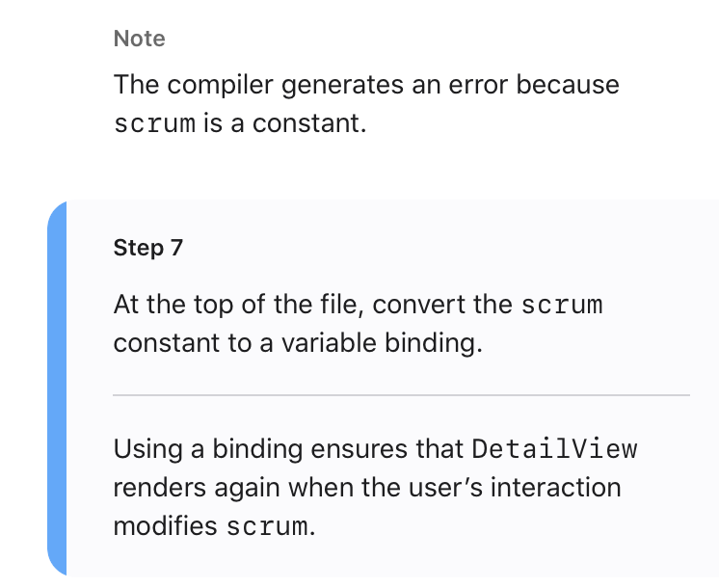
Task: Click the blue accent bar beside Step 7
Action: tap(57, 386)
